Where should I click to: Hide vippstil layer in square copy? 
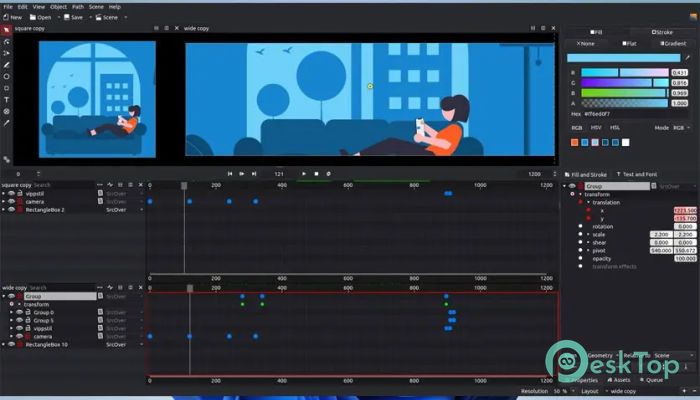click(x=12, y=193)
